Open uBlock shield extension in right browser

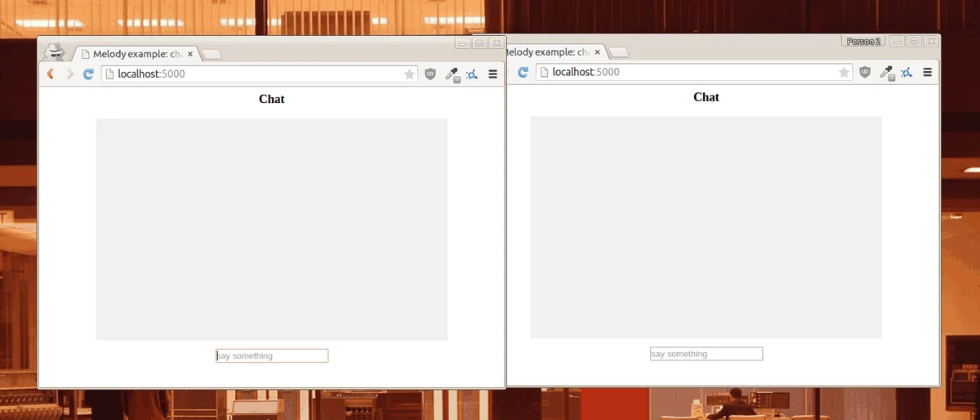click(865, 72)
